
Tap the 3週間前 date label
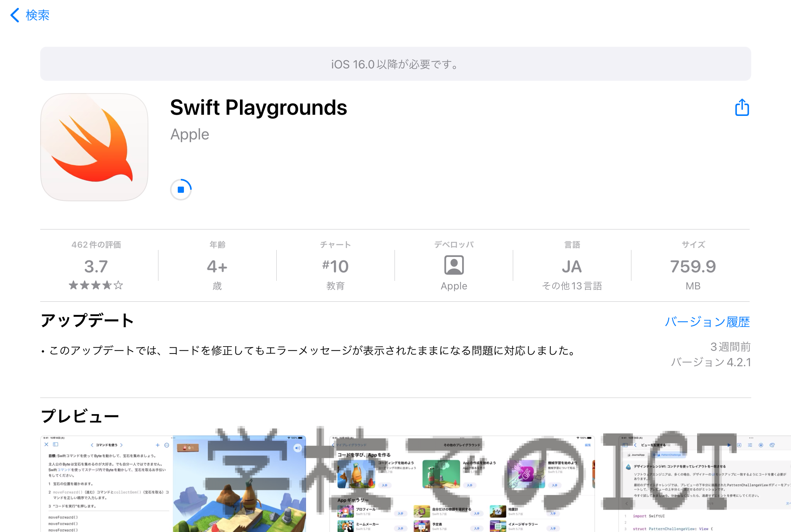point(730,347)
